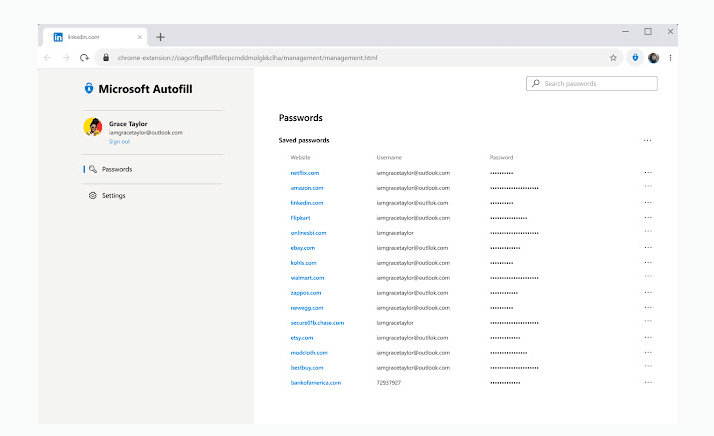Bookmark this page with the star icon
The width and height of the screenshot is (714, 436).
pyautogui.click(x=613, y=58)
